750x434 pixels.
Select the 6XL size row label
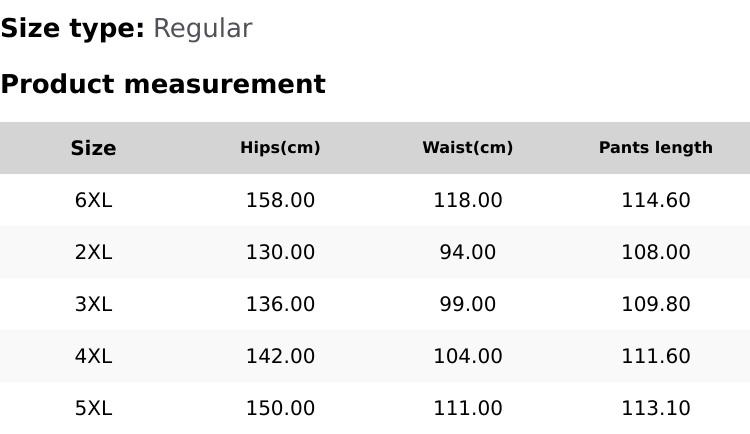(x=93, y=200)
